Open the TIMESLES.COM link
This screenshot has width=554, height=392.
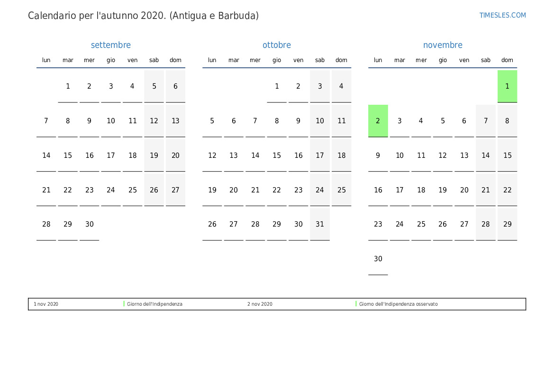point(502,15)
